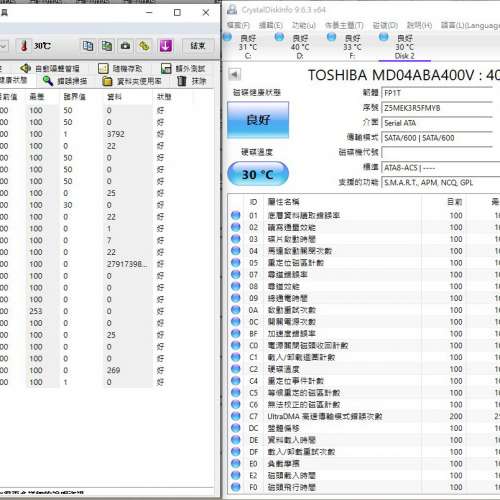Switch to the 額外測試 tab
The height and width of the screenshot is (500, 500).
click(x=183, y=69)
